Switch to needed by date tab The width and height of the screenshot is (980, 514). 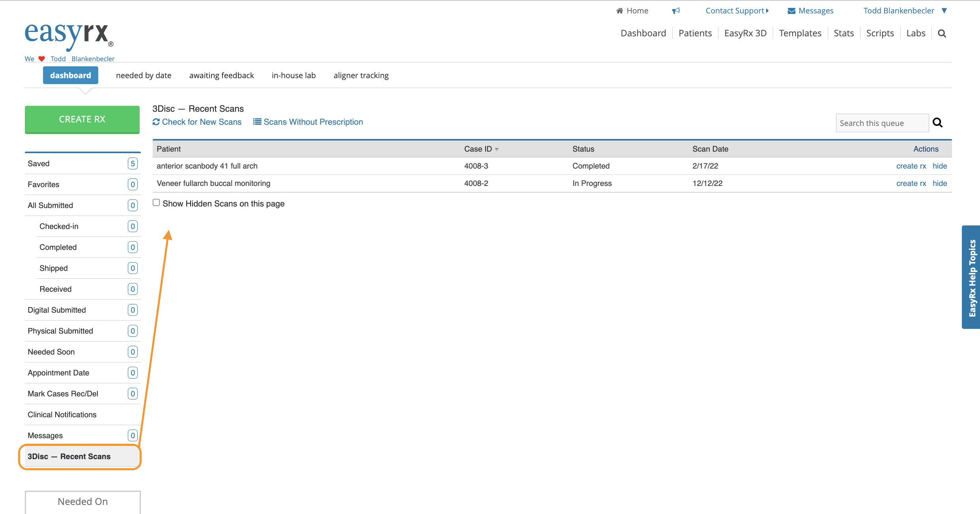click(x=144, y=75)
